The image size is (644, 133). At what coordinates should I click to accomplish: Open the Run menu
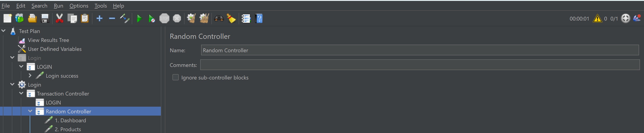[x=58, y=6]
